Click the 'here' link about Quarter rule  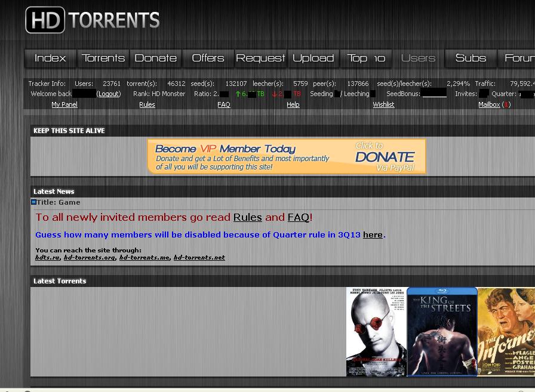click(x=373, y=235)
